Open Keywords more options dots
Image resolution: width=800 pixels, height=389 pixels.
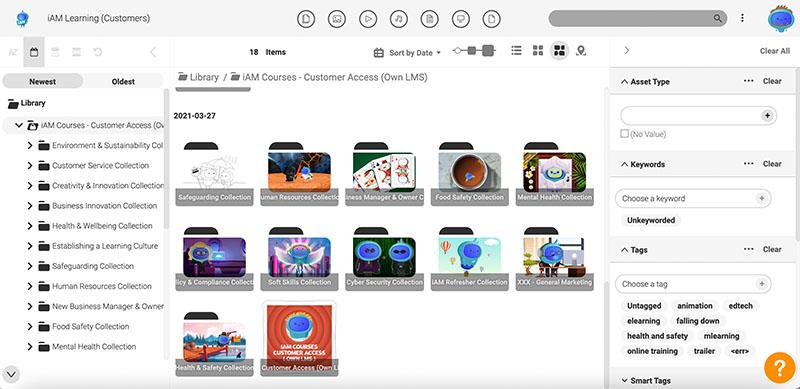[748, 164]
